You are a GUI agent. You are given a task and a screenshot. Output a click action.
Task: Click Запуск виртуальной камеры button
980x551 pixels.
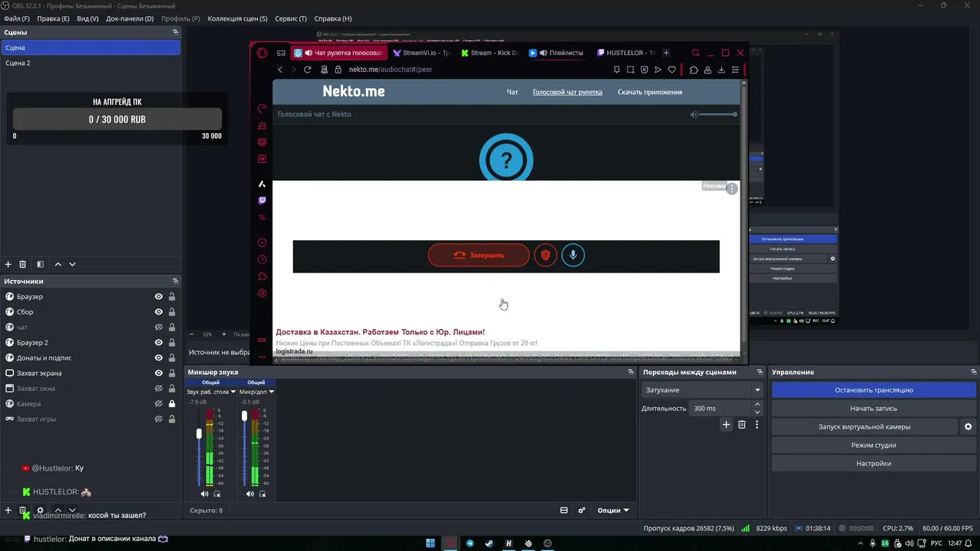point(864,427)
